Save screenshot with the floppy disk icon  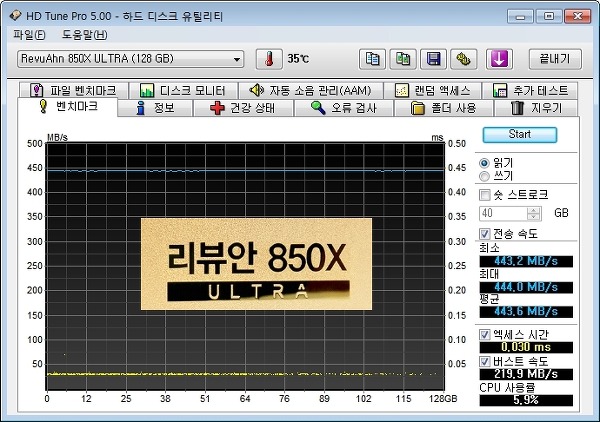tap(433, 59)
